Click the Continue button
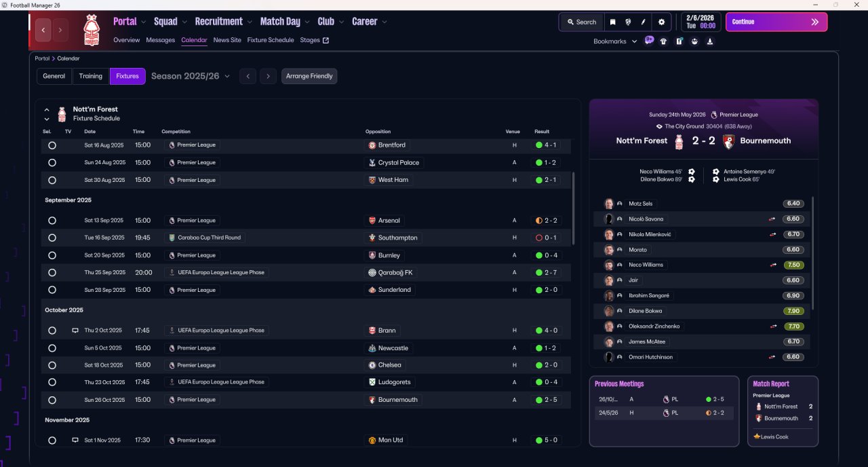The image size is (868, 467). pos(776,22)
